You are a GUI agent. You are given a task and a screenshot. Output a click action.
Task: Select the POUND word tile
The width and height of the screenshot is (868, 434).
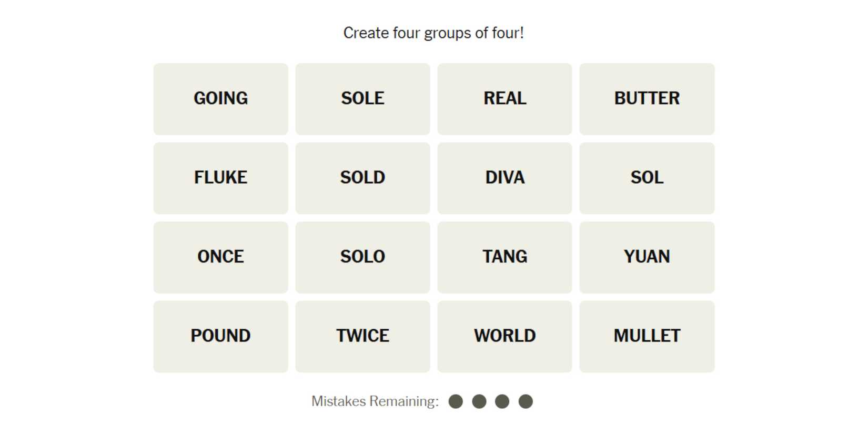coord(220,336)
